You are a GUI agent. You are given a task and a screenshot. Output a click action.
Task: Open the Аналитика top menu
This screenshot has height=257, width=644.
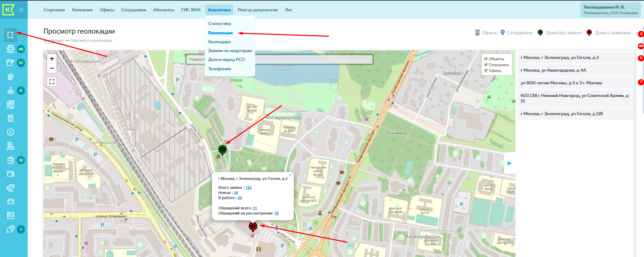(x=219, y=10)
